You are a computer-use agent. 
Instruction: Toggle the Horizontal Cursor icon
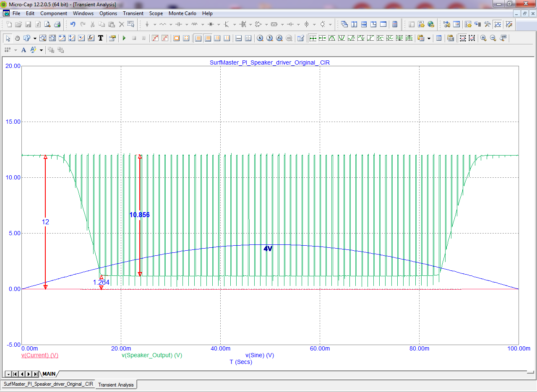tap(248, 38)
